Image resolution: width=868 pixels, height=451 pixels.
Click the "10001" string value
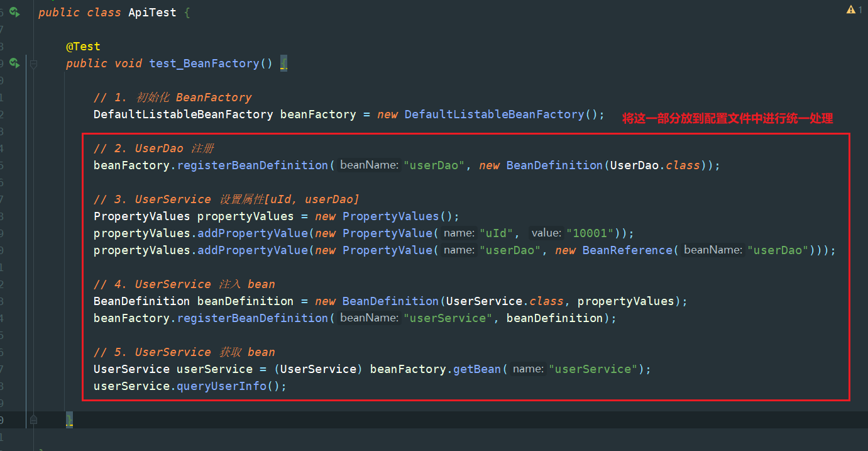[x=590, y=233]
